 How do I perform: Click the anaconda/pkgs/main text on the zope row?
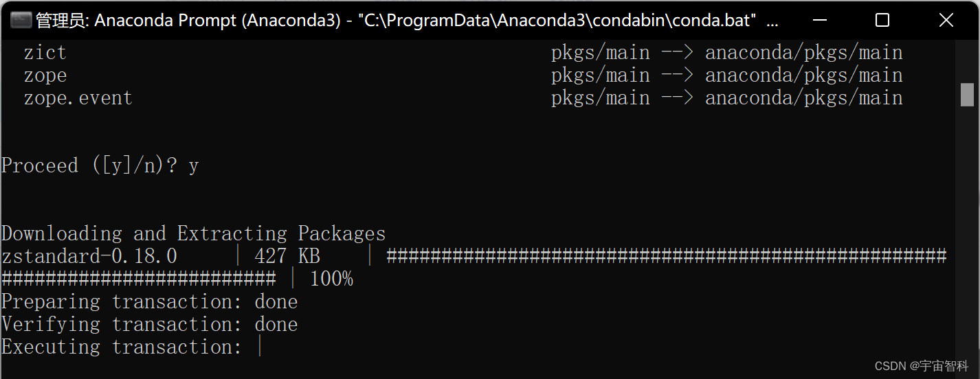click(804, 76)
